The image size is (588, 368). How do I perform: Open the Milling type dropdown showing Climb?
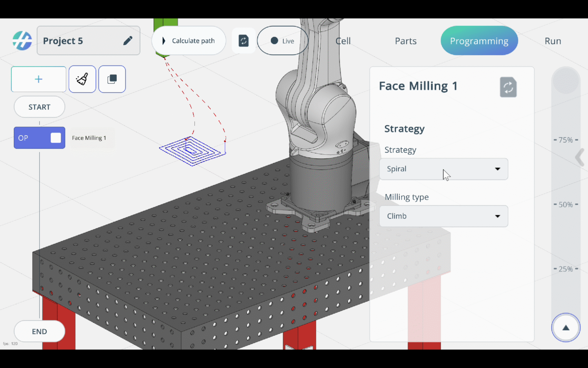tap(443, 216)
